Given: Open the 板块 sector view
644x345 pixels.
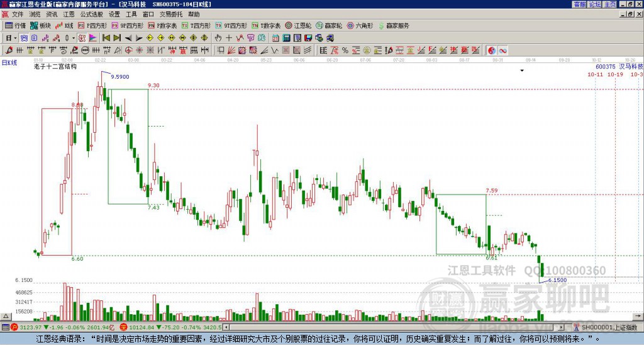Looking at the screenshot, I should coord(41,25).
